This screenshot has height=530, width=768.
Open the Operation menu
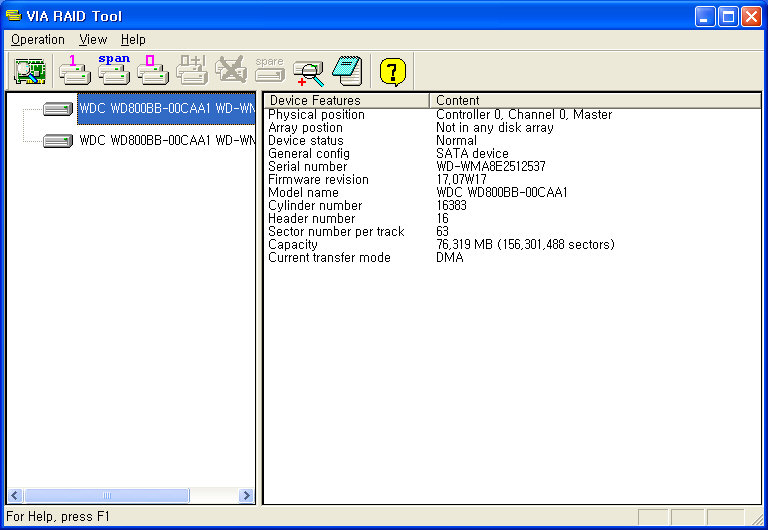tap(38, 40)
